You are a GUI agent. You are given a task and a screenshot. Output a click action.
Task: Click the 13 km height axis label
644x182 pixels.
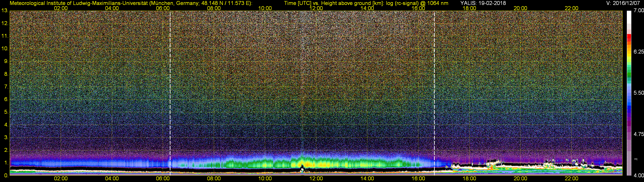click(x=5, y=11)
